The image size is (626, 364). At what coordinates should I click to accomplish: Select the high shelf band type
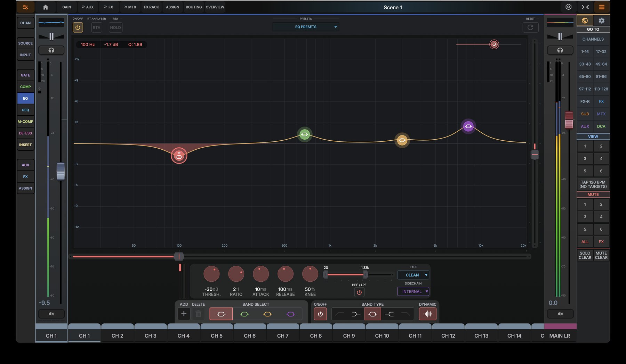click(x=389, y=314)
